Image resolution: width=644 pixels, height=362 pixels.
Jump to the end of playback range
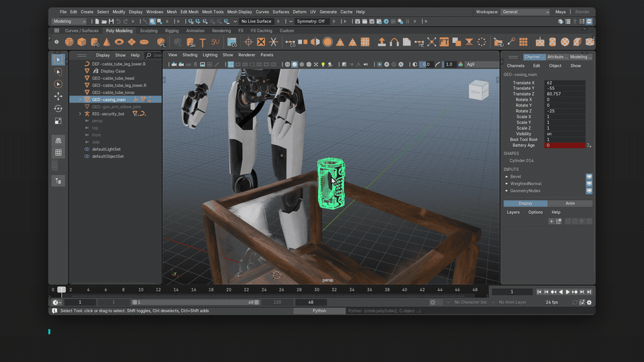coord(589,292)
